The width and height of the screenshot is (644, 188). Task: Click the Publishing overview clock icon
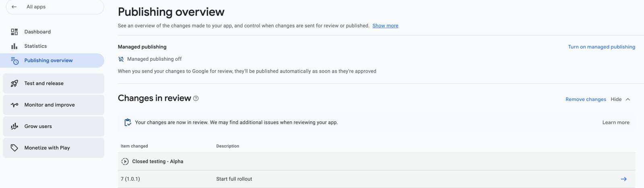pos(14,61)
